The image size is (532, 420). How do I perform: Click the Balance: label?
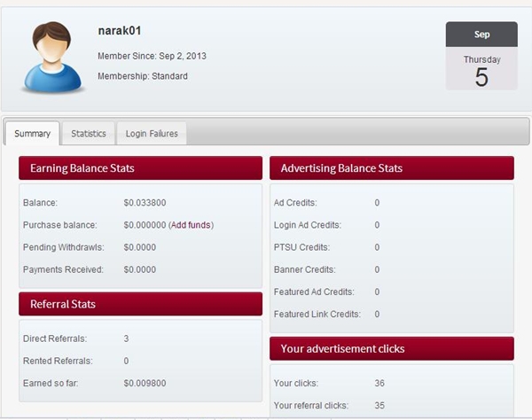click(40, 203)
